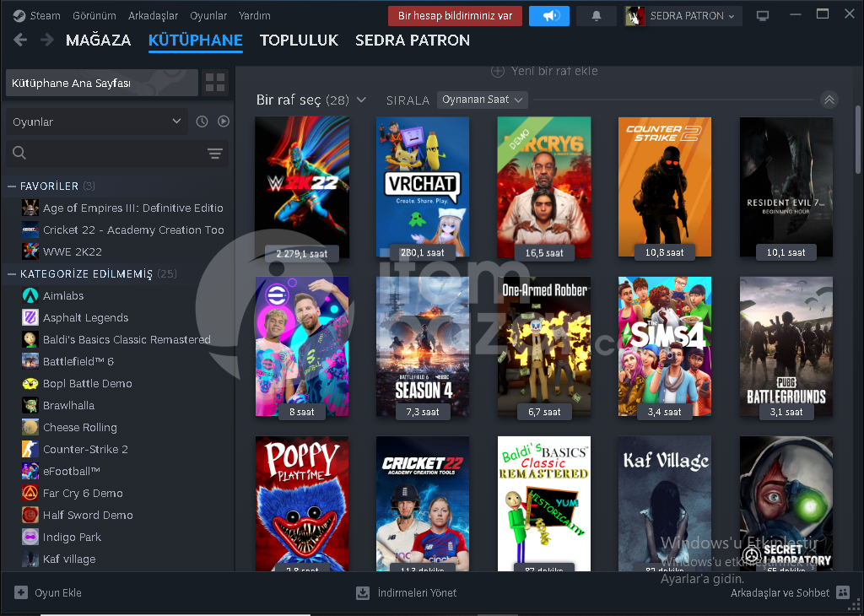The image size is (864, 616).
Task: Click the Brawlhalla game icon
Action: point(30,406)
